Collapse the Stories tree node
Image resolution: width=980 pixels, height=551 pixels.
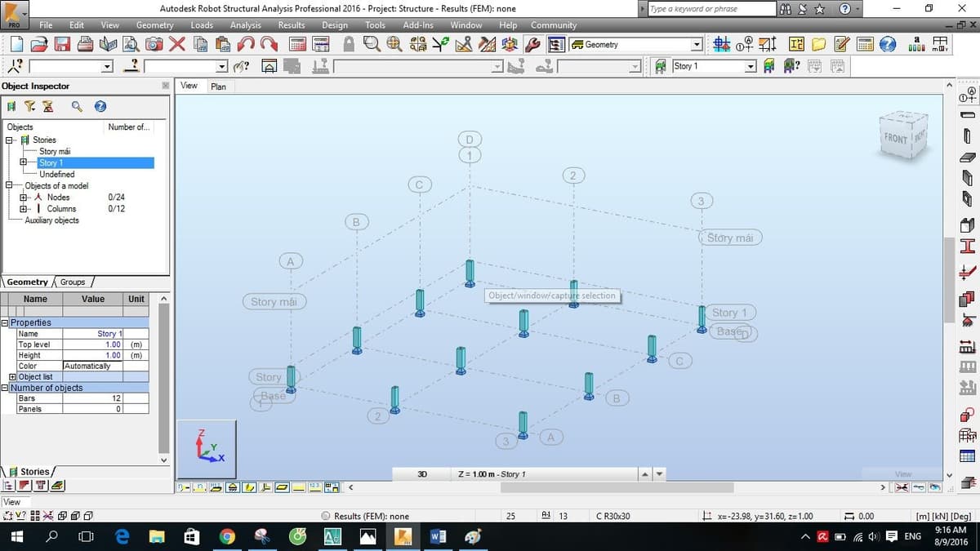tap(9, 140)
